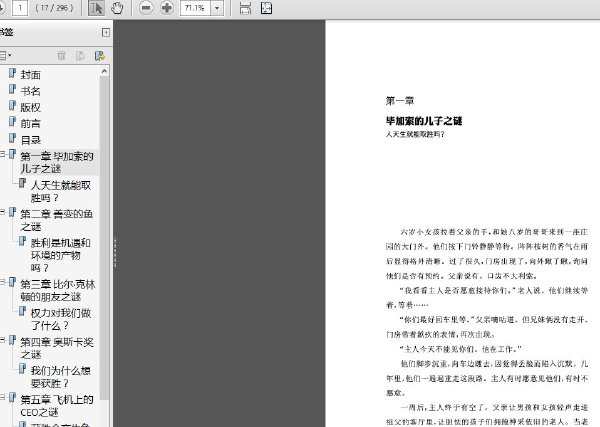
Task: Delete selected bookmark with the trash icon
Action: click(x=61, y=56)
